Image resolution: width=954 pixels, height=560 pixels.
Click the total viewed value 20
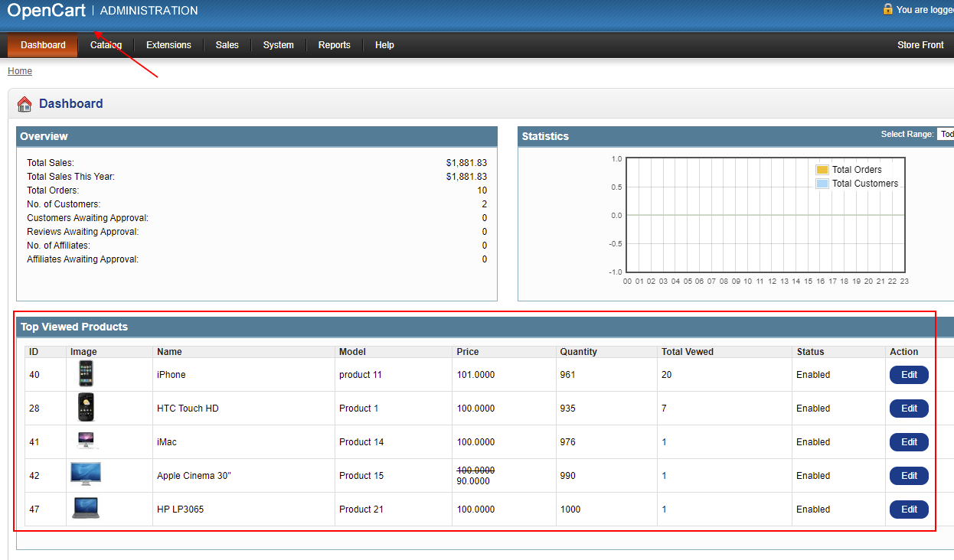pyautogui.click(x=667, y=375)
